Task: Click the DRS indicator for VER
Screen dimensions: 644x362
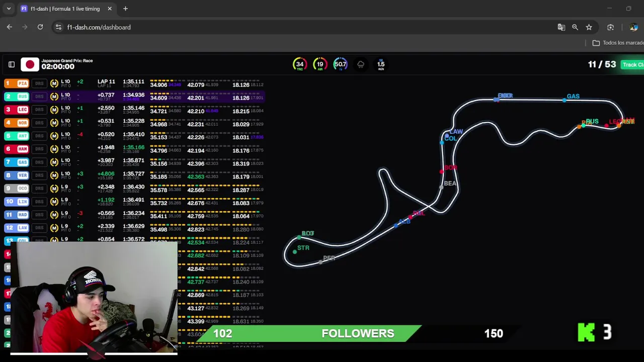Action: point(39,175)
